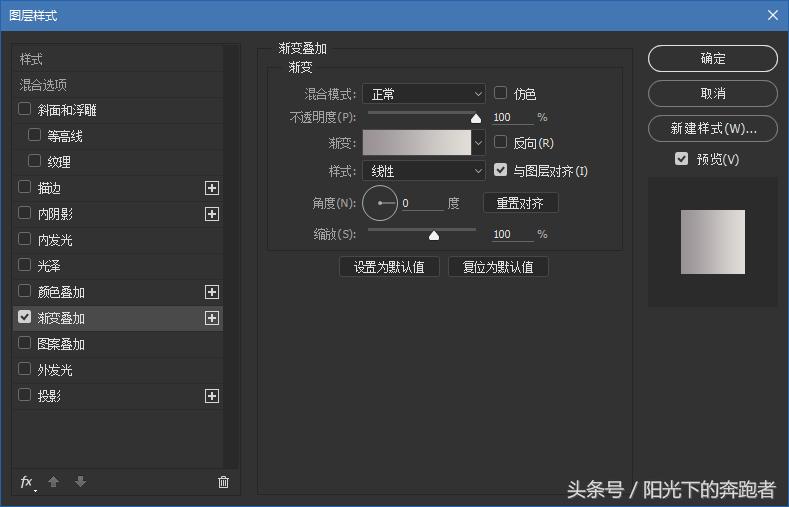
Task: Move effect up with the up arrow icon
Action: pos(53,482)
